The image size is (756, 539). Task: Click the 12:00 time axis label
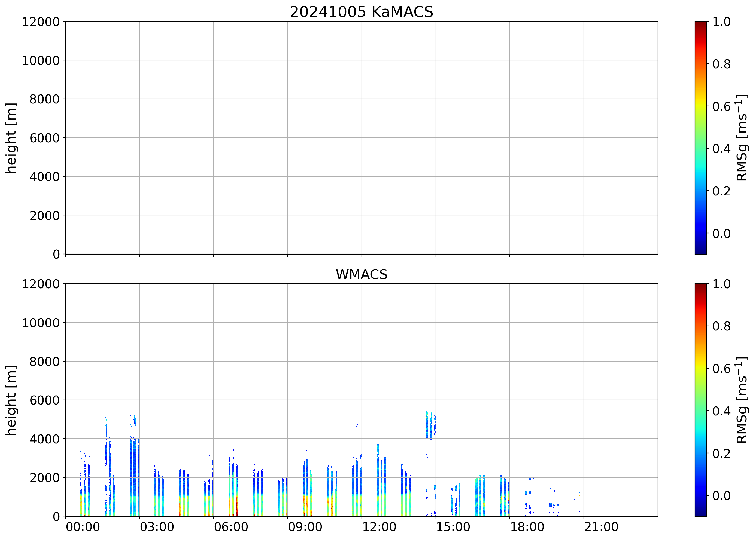coord(379,527)
